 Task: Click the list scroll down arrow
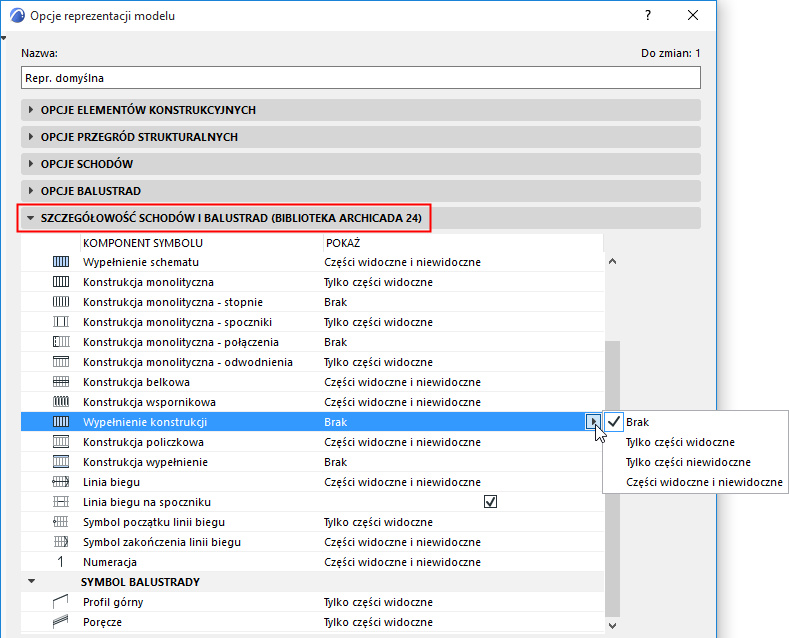[x=612, y=625]
